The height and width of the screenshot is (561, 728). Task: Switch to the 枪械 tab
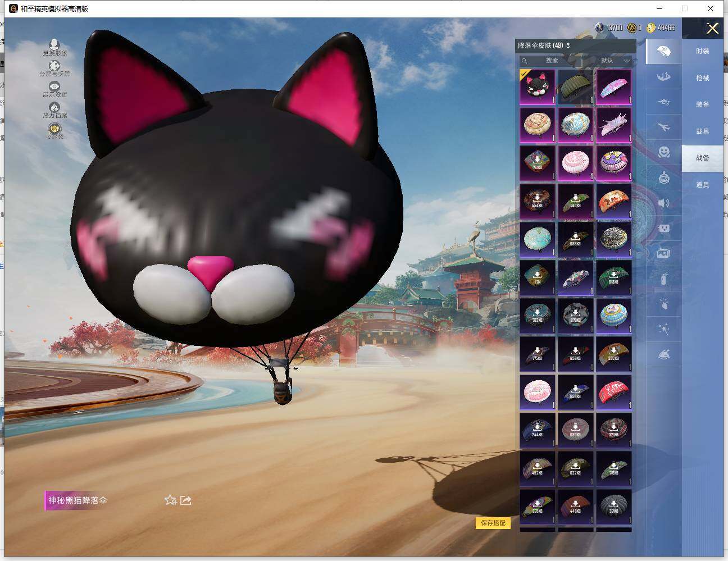[x=702, y=78]
